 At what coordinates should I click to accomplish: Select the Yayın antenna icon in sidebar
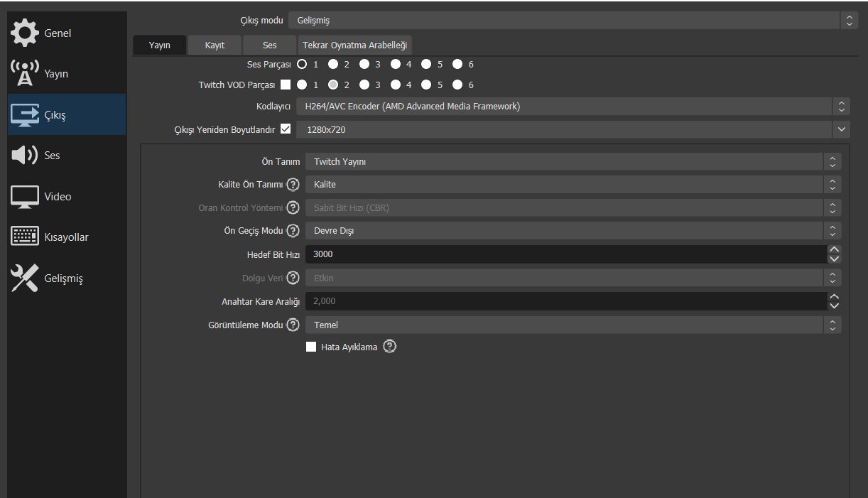tap(25, 73)
